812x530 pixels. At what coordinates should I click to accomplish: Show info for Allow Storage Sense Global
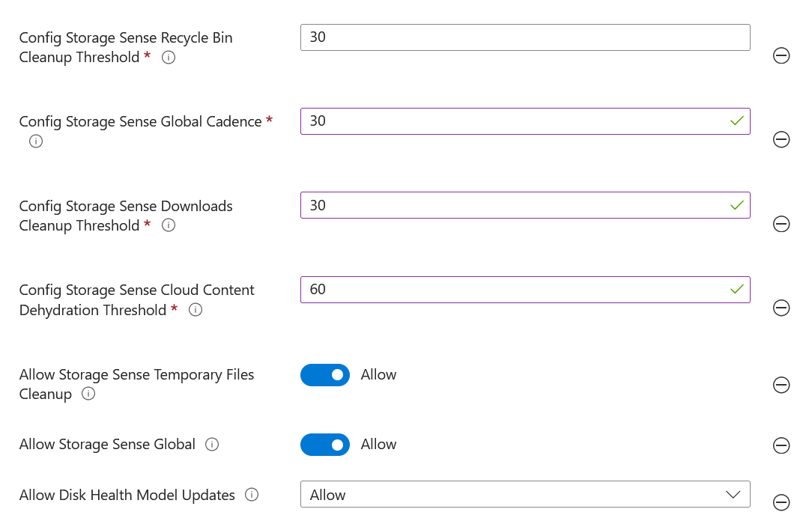click(212, 445)
